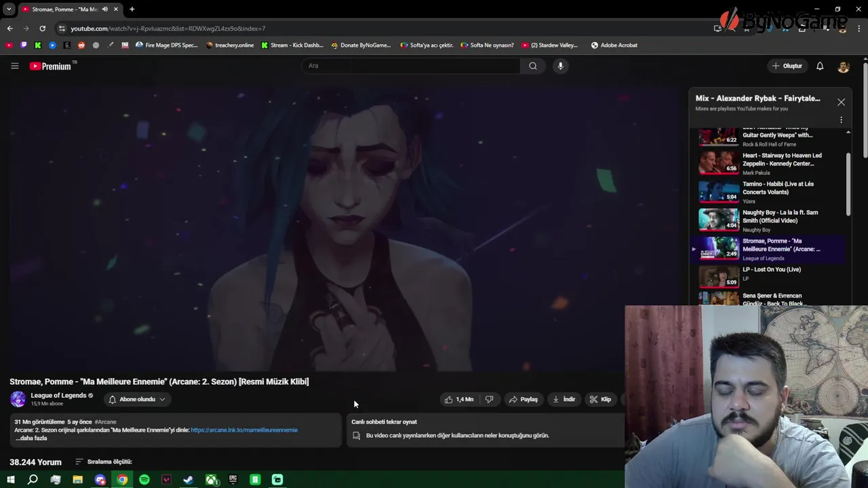Close the Mix playlist panel
Image resolution: width=868 pixels, height=488 pixels.
click(x=841, y=102)
